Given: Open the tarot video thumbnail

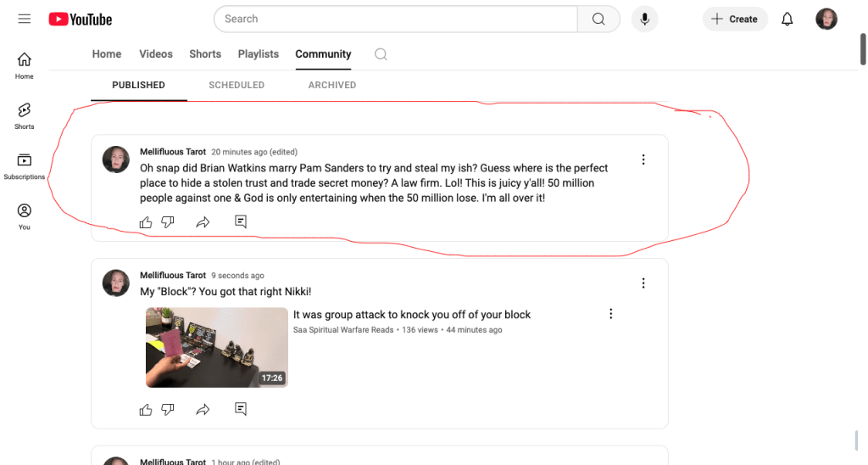Looking at the screenshot, I should [x=216, y=347].
